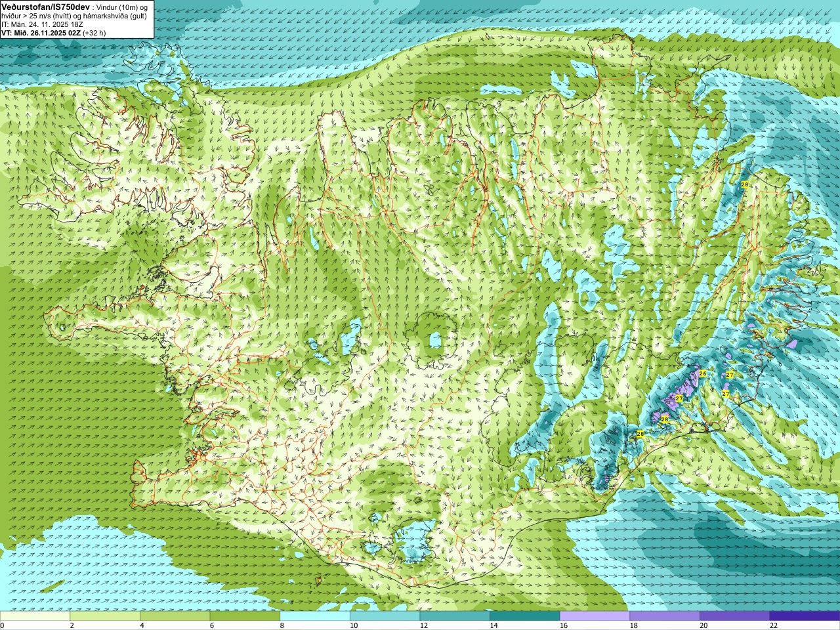
Task: Click the legend tick label '12'
Action: click(424, 625)
